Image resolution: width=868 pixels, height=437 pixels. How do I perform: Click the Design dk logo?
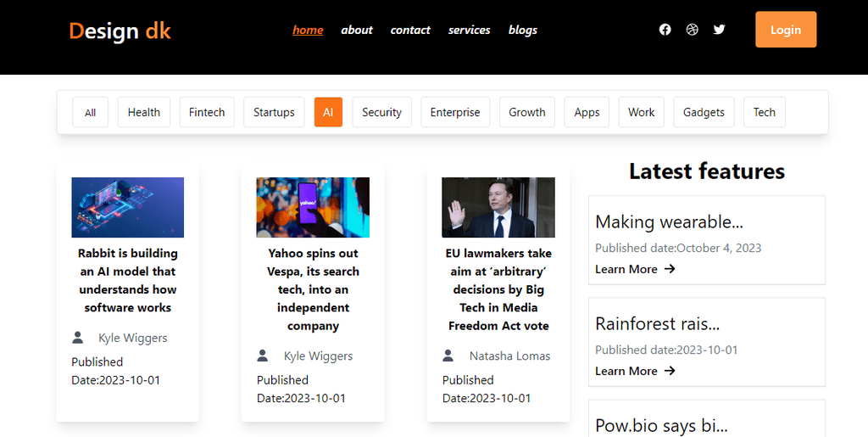(x=120, y=31)
